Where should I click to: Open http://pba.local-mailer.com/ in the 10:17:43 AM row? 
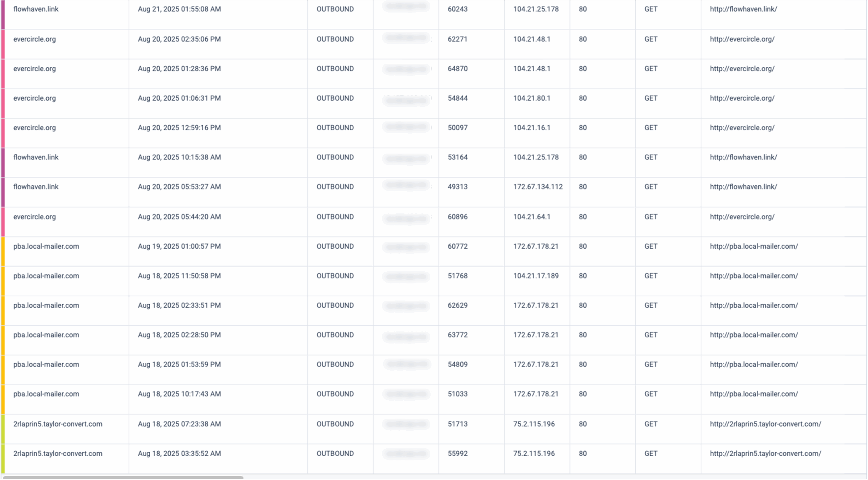pyautogui.click(x=754, y=394)
